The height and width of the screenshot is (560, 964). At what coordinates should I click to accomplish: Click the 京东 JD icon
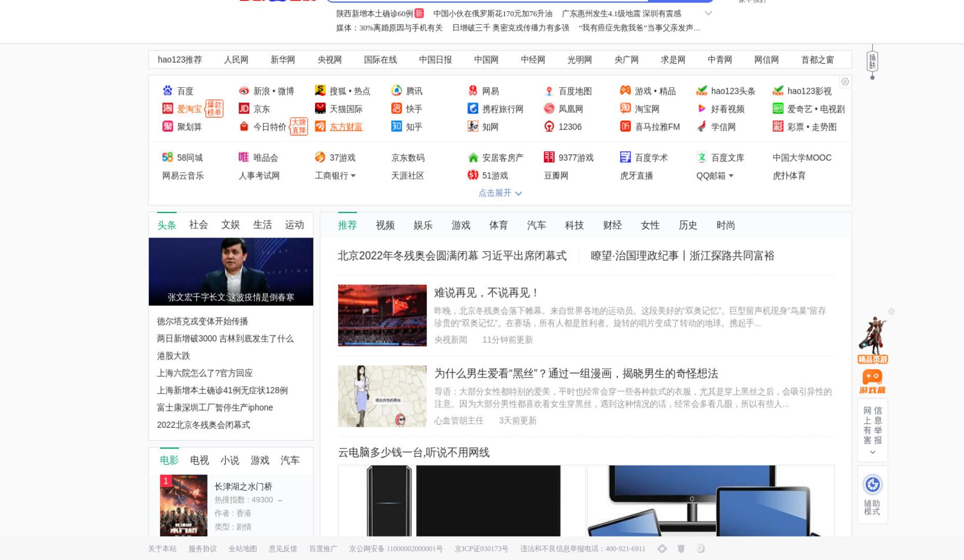tap(243, 108)
